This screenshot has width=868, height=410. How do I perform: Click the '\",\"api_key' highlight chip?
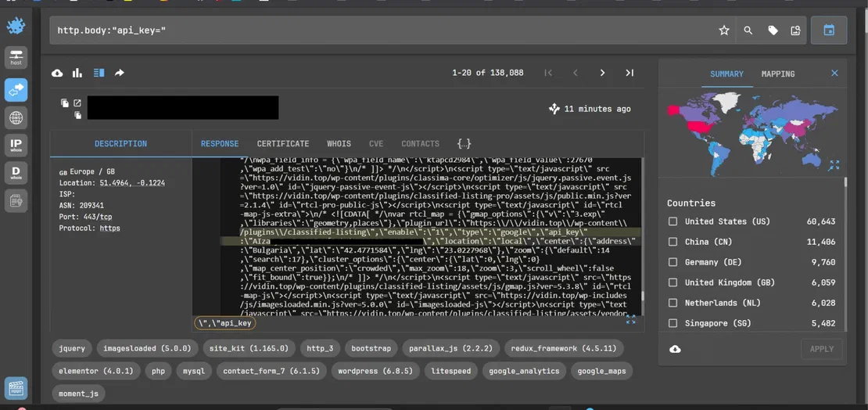point(224,322)
